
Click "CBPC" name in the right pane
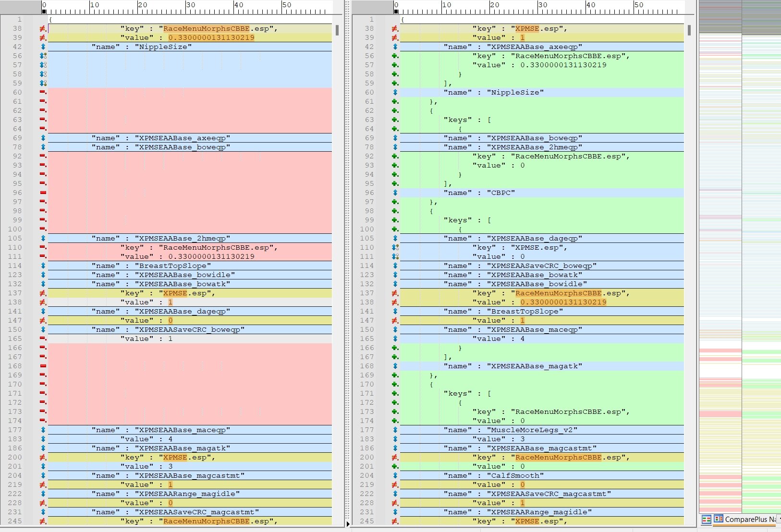[501, 193]
